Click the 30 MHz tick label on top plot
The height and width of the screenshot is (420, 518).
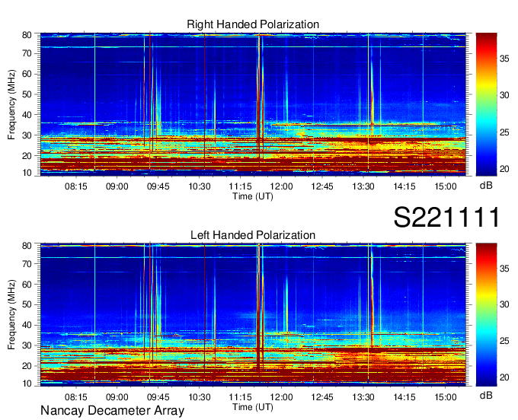pyautogui.click(x=27, y=135)
